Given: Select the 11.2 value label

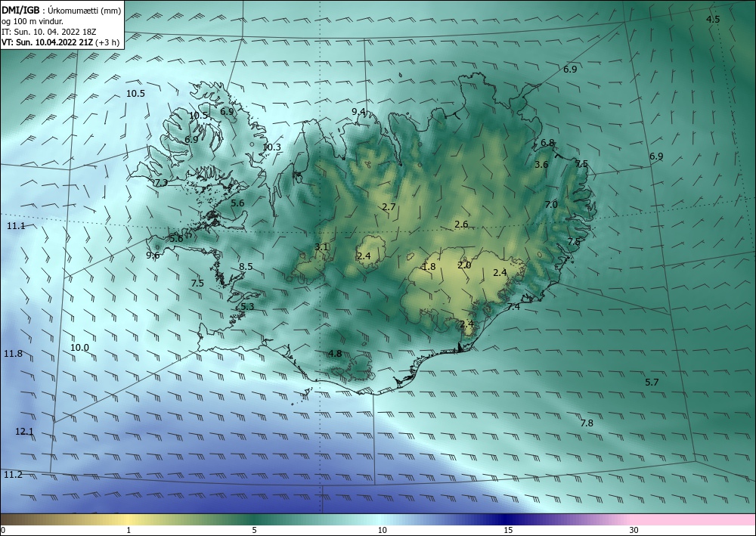Looking at the screenshot, I should pos(13,475).
